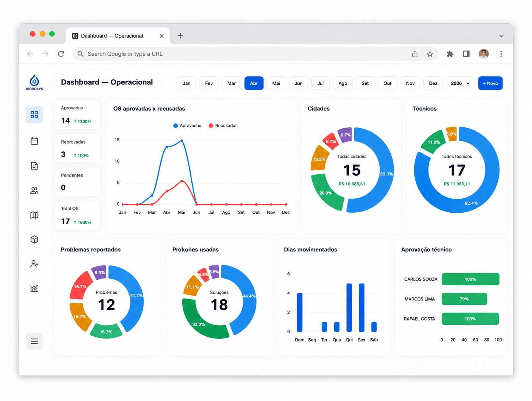Click the Qui bar in Dias movimentados

coord(349,307)
